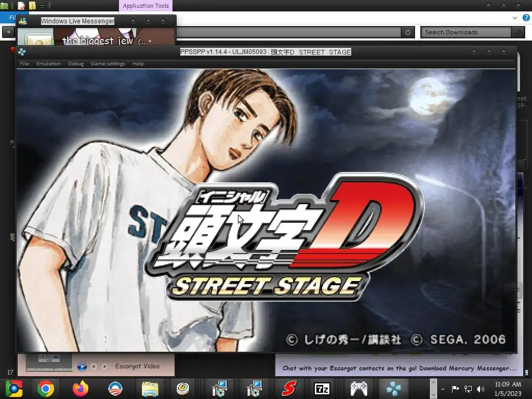Click the New folder icon in quick access toolbar
The width and height of the screenshot is (532, 399).
coord(32,6)
